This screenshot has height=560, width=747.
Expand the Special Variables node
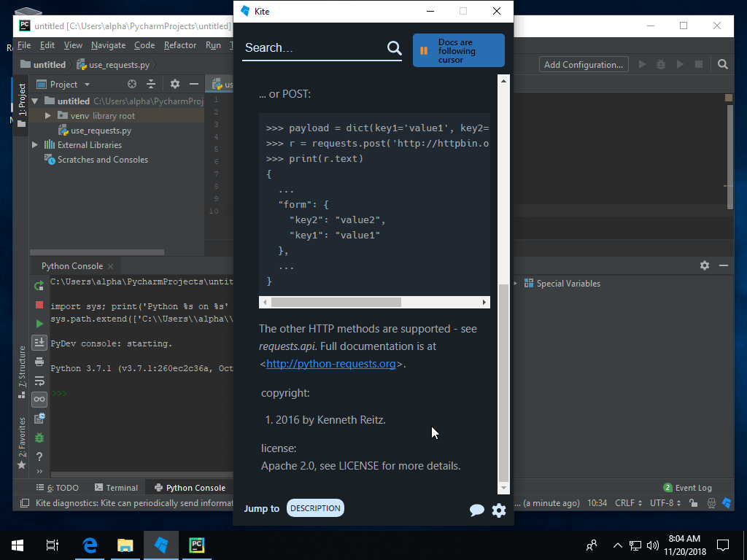(x=515, y=284)
